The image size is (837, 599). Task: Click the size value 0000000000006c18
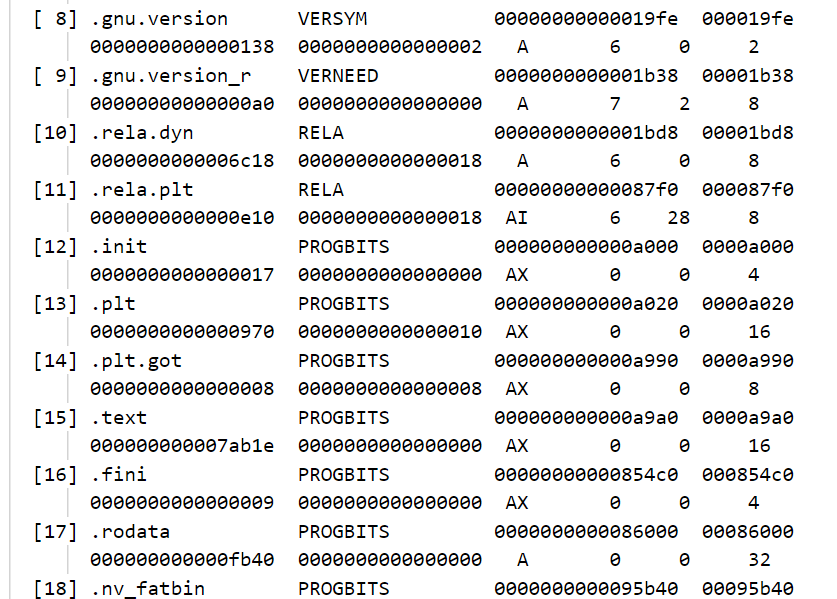(182, 161)
